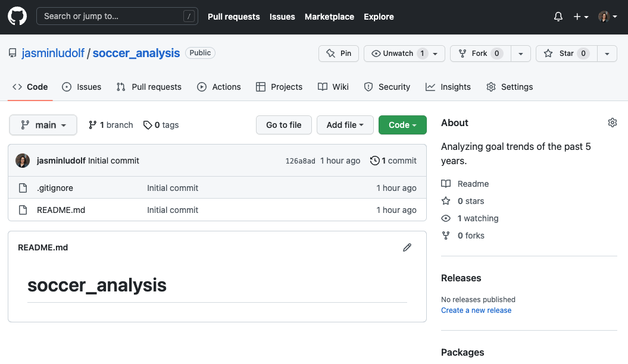Image resolution: width=628 pixels, height=364 pixels.
Task: Switch to the Insights tab
Action: click(x=448, y=87)
